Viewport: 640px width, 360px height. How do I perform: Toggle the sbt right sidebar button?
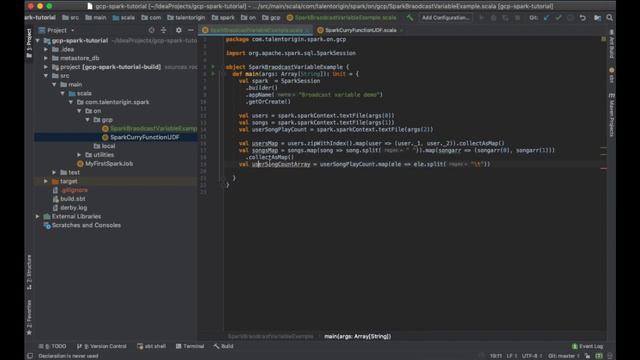(611, 75)
